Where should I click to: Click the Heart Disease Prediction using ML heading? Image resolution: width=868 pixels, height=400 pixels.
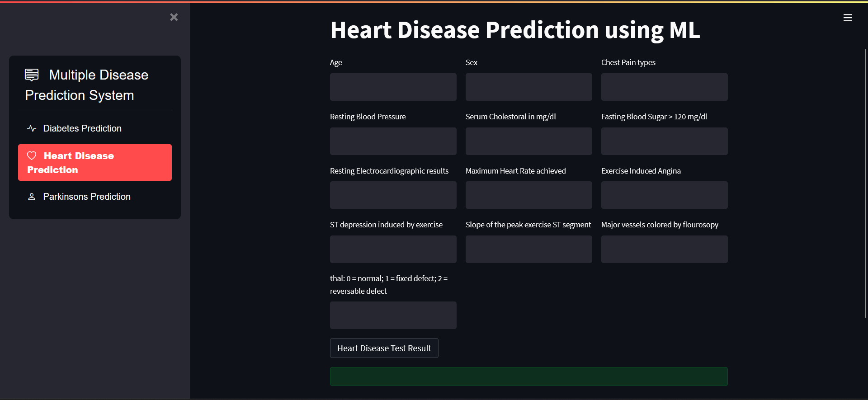(x=515, y=30)
